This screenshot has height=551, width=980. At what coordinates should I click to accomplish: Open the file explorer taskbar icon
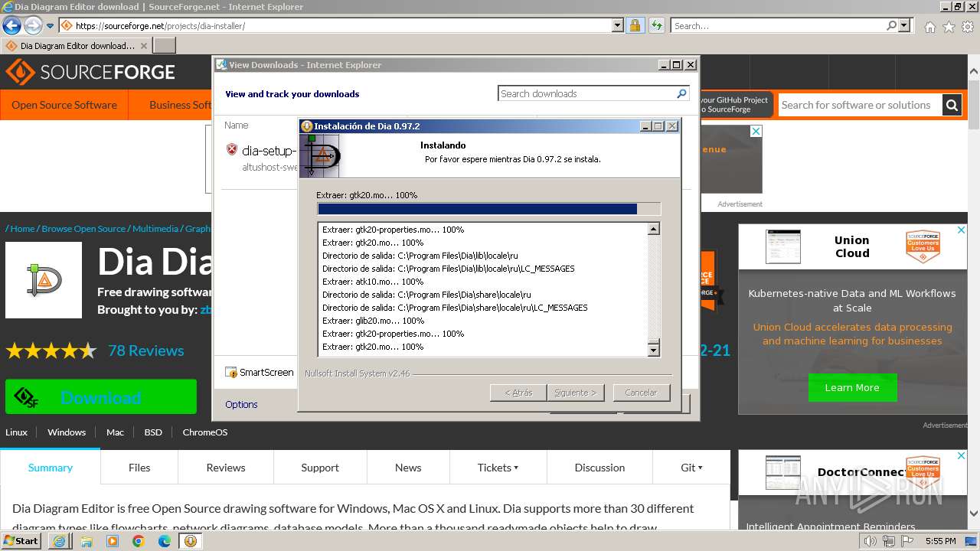point(87,541)
